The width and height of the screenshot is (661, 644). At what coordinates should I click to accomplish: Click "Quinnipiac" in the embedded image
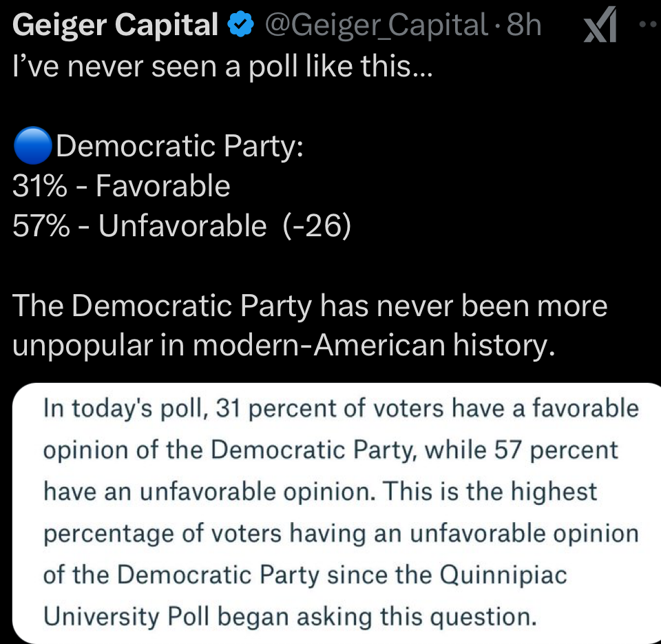click(x=506, y=574)
